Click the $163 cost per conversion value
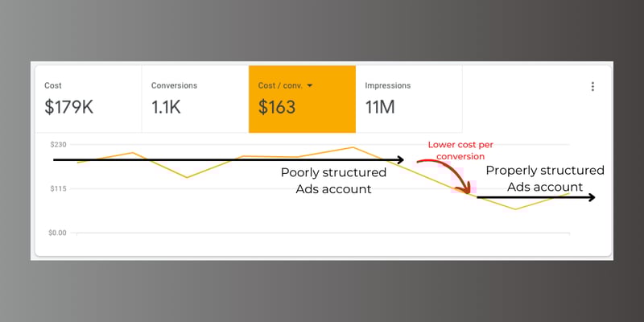 (x=279, y=107)
